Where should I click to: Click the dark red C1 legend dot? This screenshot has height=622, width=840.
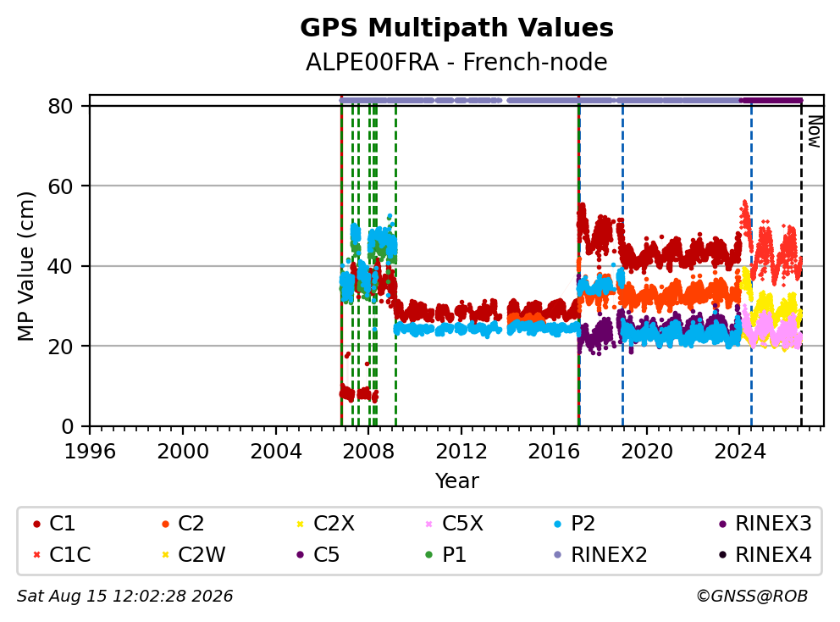[36, 524]
